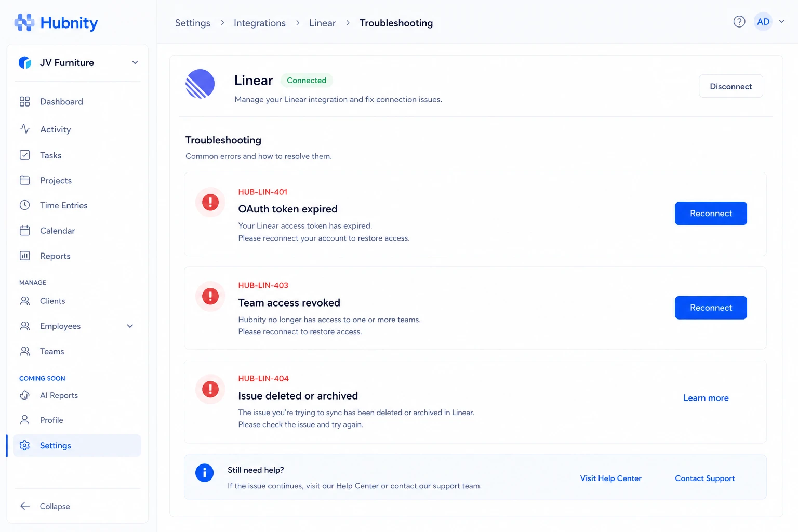798x532 pixels.
Task: Expand the Employees submenu chevron
Action: (x=130, y=326)
